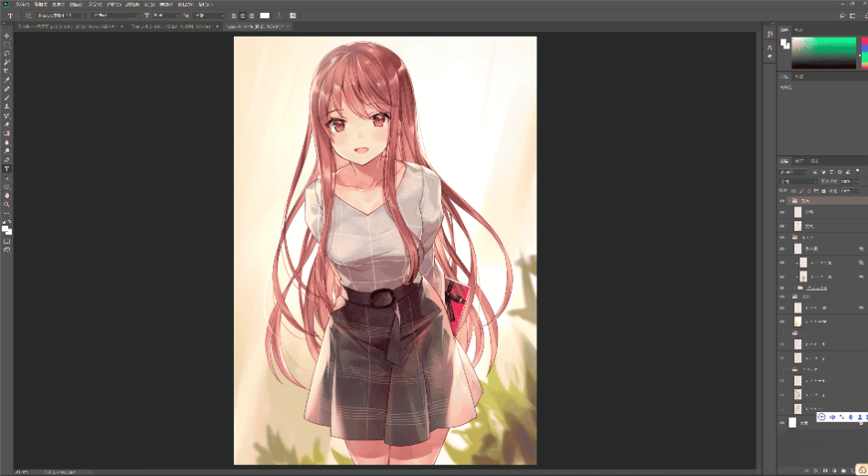The image size is (868, 476).
Task: Align text right in options bar
Action: [x=252, y=16]
